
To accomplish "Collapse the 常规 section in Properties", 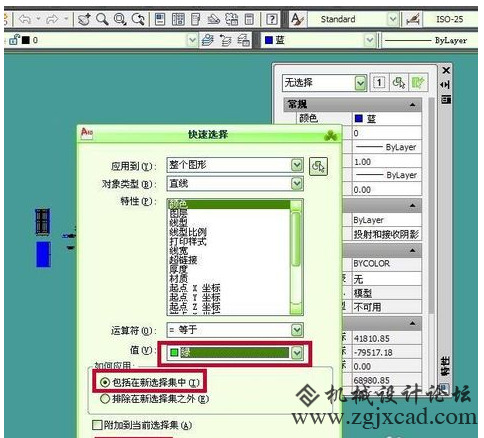I will 413,105.
